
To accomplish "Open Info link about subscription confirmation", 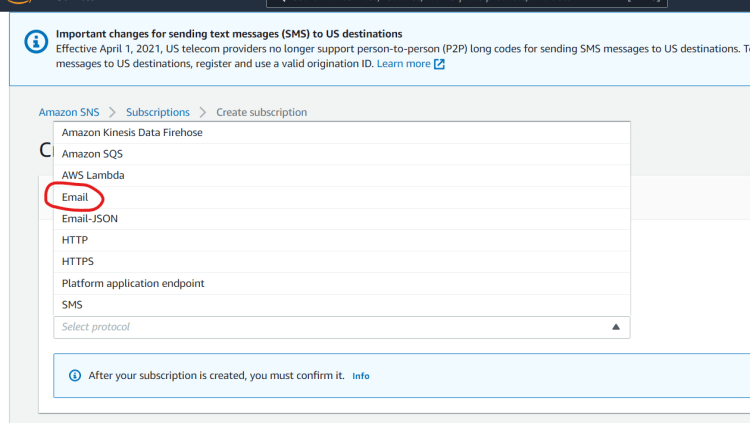I will (361, 376).
